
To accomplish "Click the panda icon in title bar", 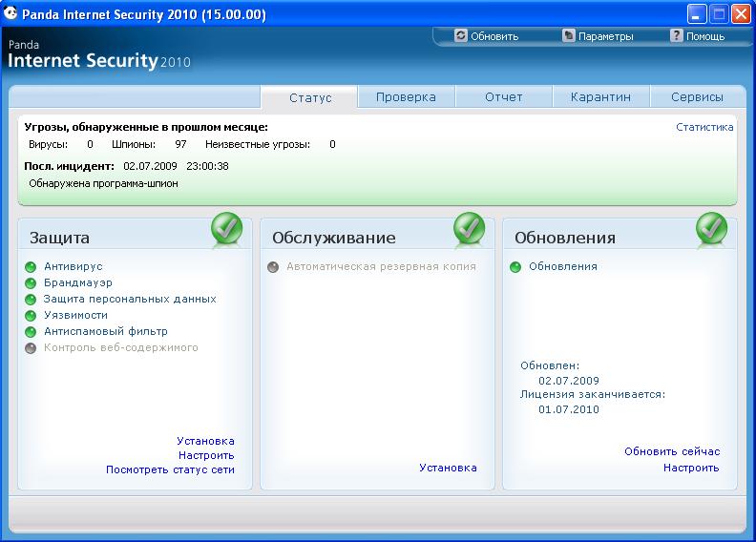I will click(x=10, y=13).
